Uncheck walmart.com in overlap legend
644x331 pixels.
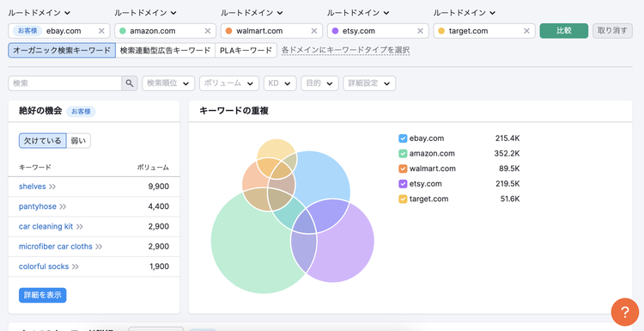point(403,169)
